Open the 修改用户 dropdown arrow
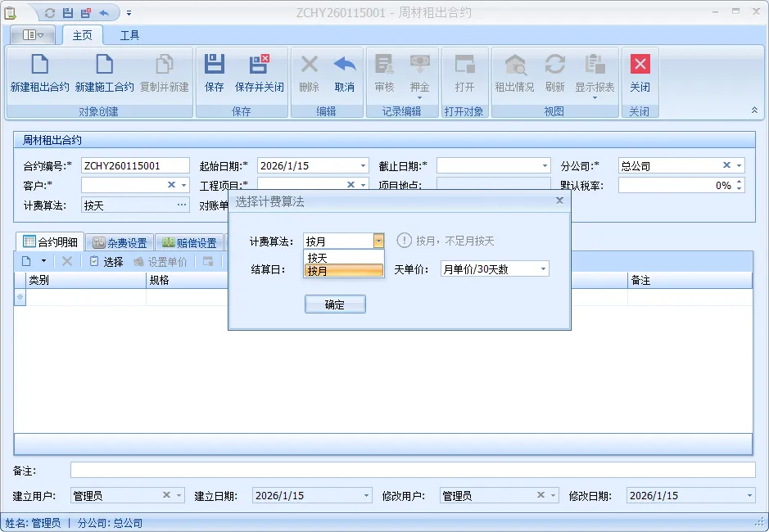Viewport: 769px width, 532px height. [554, 496]
